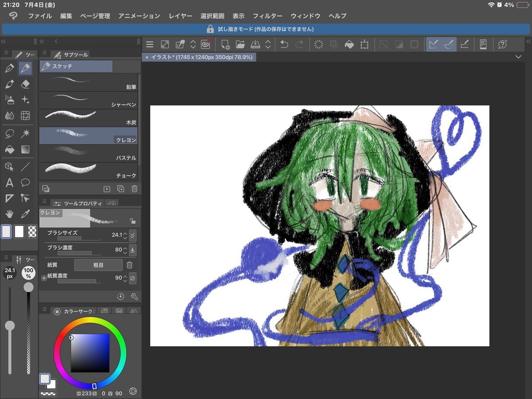
Task: Toggle the paper density effect button
Action: click(x=133, y=278)
